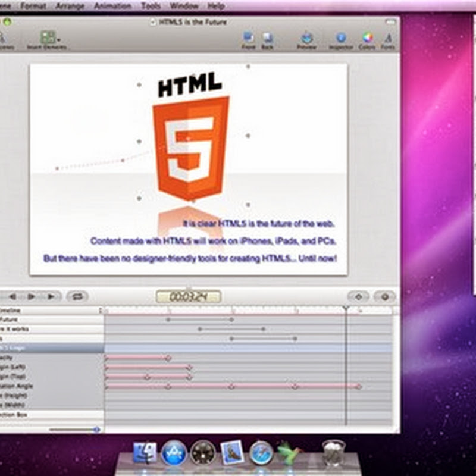Click the timeline zoom slider knob
Viewport: 476px width, 476px height.
pyautogui.click(x=96, y=429)
